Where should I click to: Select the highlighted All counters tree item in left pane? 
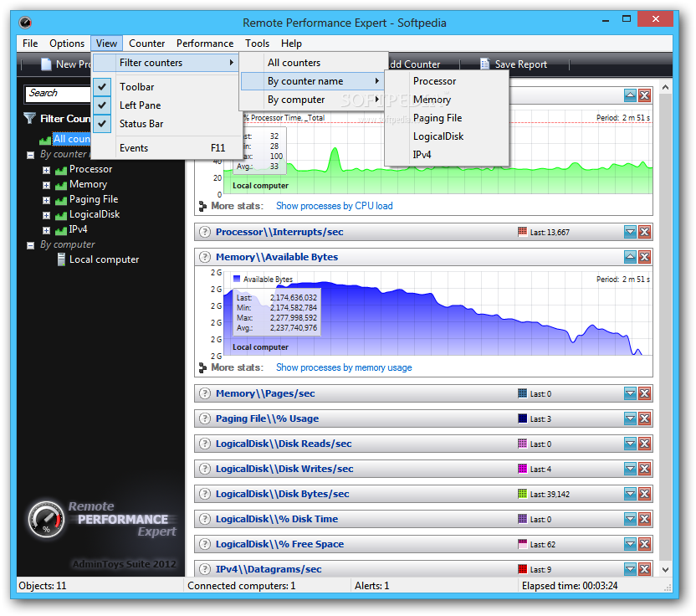click(71, 139)
